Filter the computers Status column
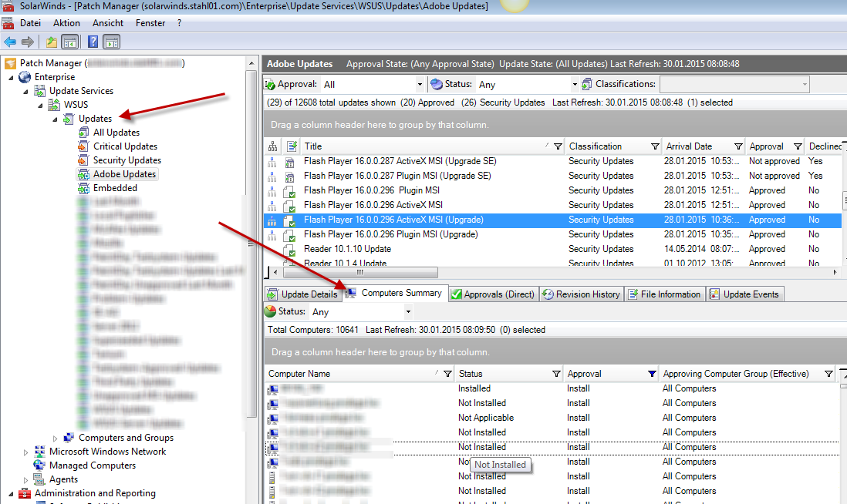The width and height of the screenshot is (847, 504). click(556, 374)
